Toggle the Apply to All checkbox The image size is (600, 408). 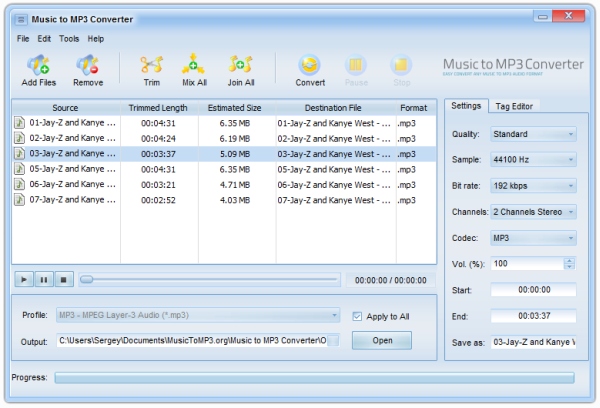357,317
